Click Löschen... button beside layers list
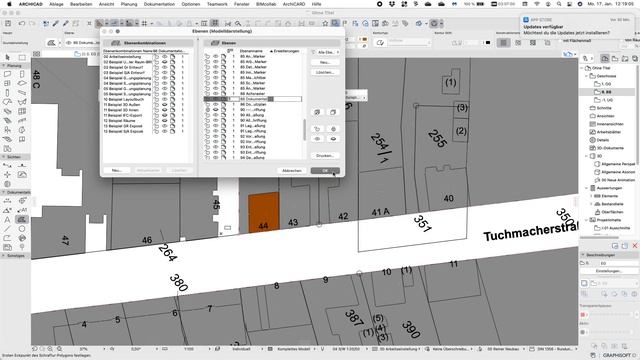Viewport: 640px width, 360px height. click(325, 72)
